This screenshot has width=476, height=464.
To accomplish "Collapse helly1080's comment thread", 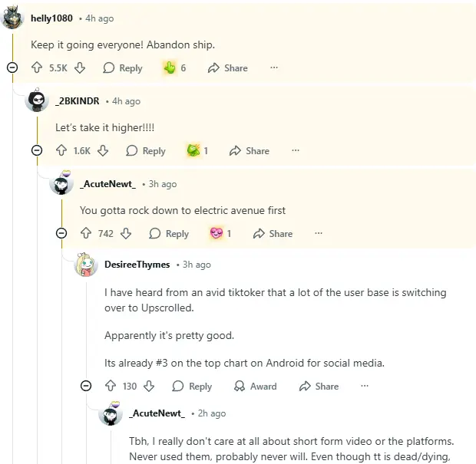I will pyautogui.click(x=12, y=68).
